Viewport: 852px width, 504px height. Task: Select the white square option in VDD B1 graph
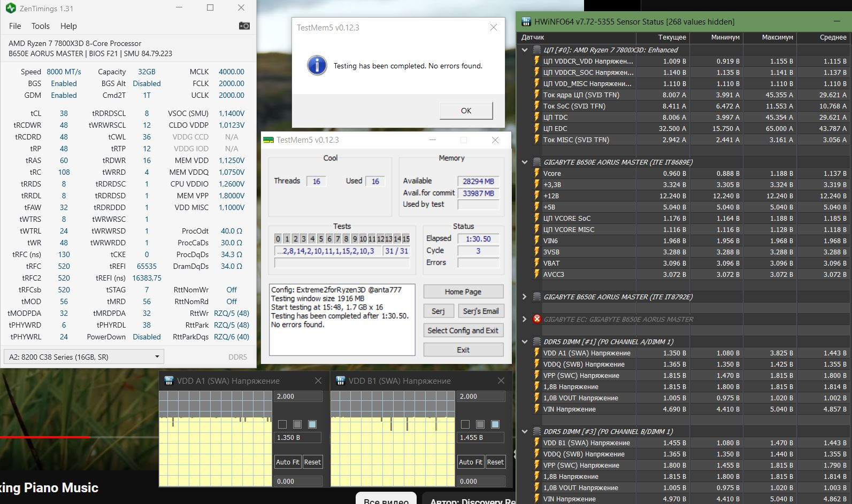click(x=465, y=424)
